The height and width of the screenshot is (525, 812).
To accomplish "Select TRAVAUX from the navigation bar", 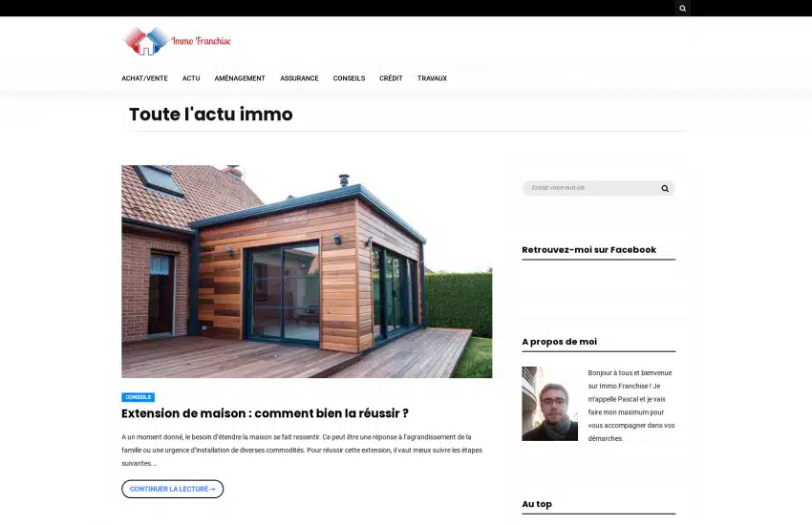I will click(x=432, y=78).
